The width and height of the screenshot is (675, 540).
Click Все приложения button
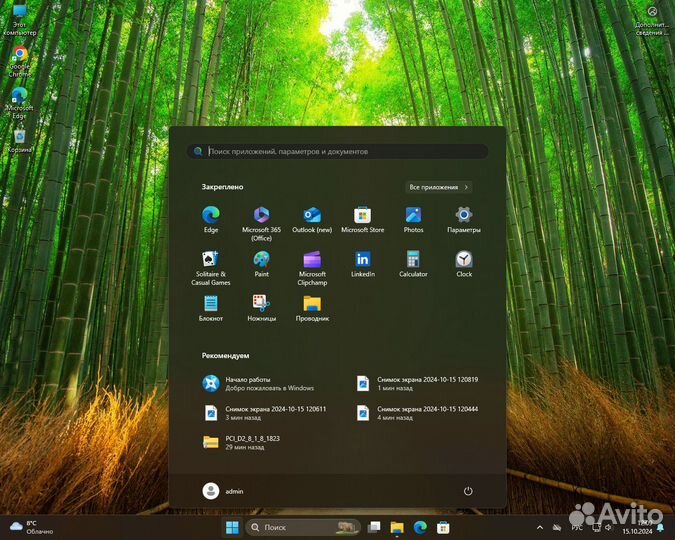point(438,187)
